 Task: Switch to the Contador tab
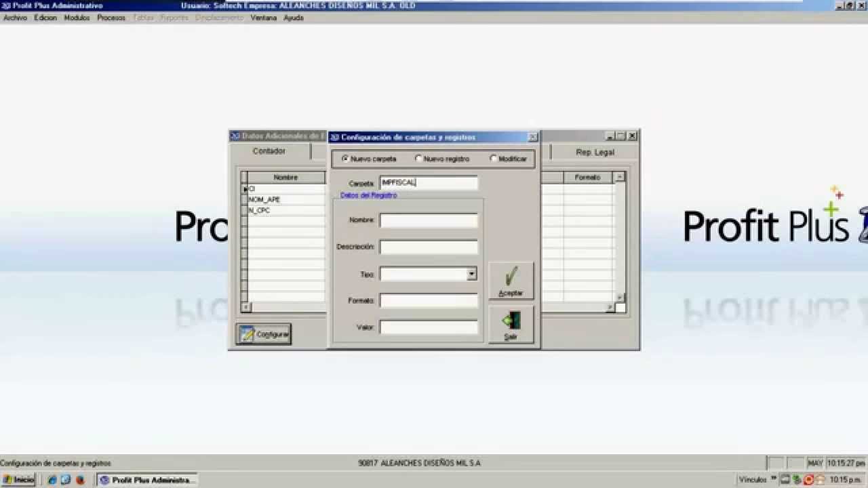(x=269, y=151)
